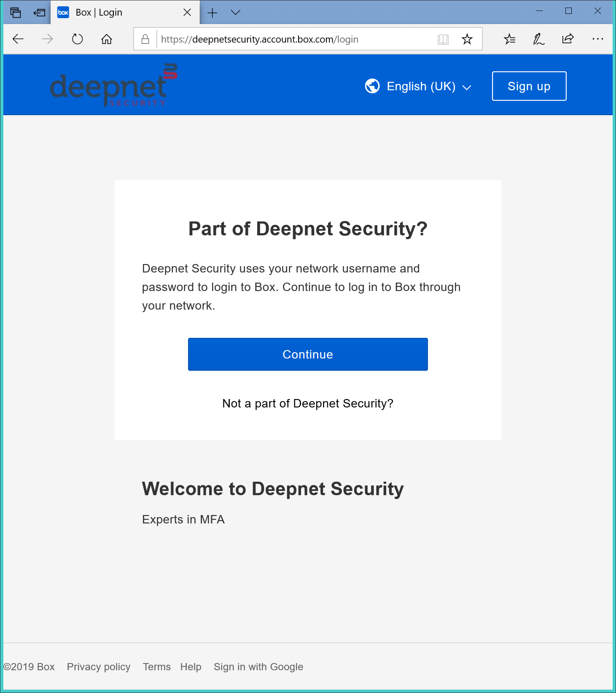
Task: Go to the browser home page
Action: click(107, 39)
